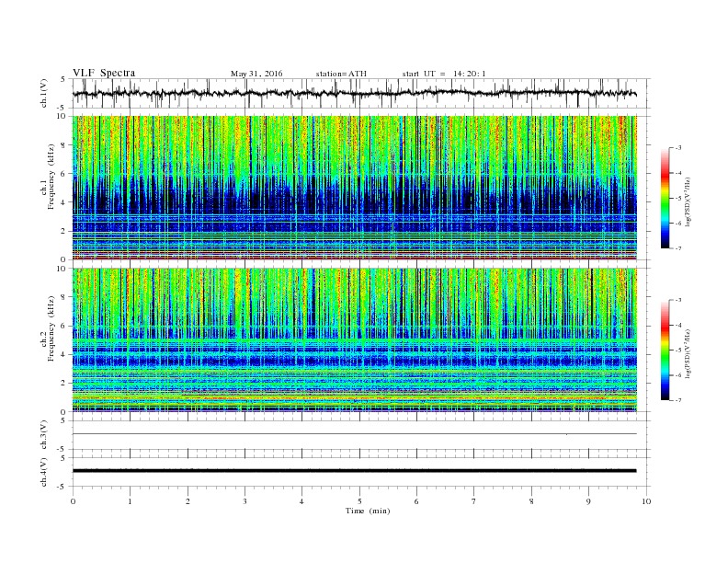
Task: Click time axis tick label "3"
Action: click(x=245, y=501)
